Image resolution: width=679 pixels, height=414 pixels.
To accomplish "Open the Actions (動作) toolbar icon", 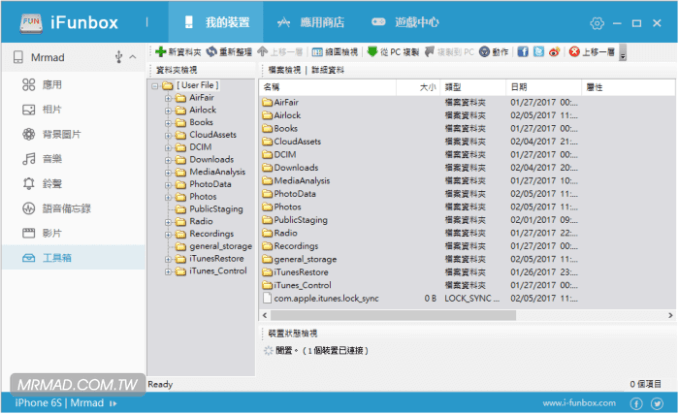I will tap(484, 52).
